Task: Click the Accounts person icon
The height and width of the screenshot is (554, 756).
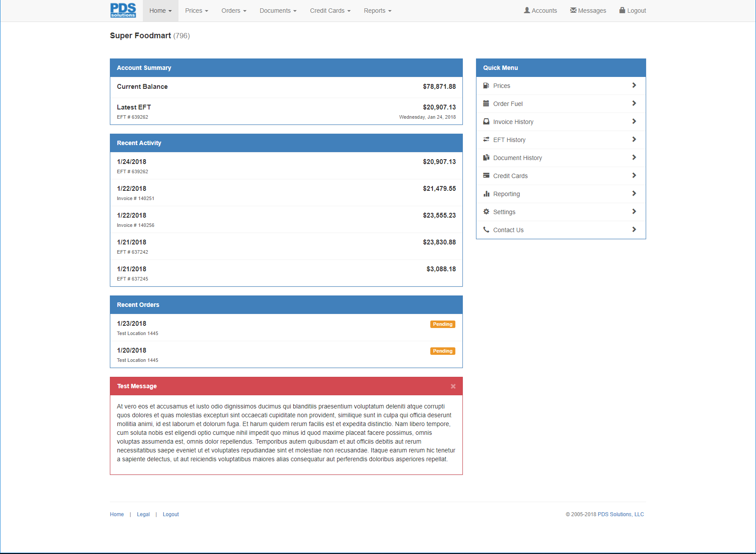Action: click(x=526, y=10)
